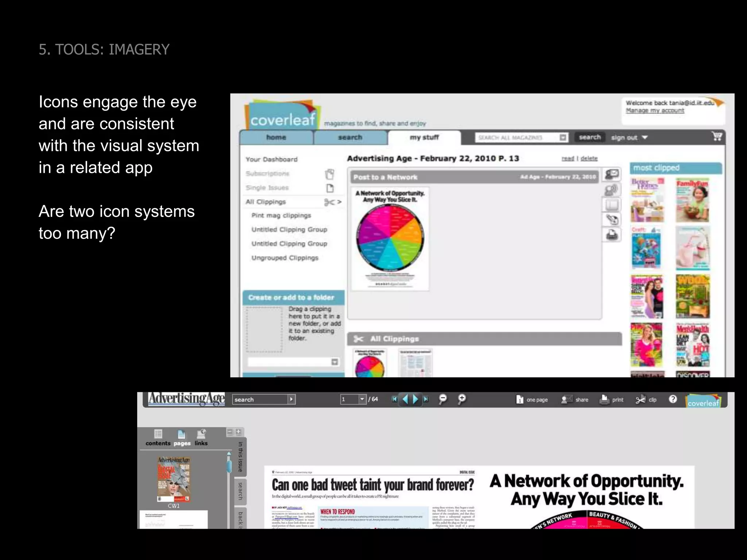Image resolution: width=747 pixels, height=560 pixels.
Task: Open Better Homes cover in most clipped
Action: point(647,200)
